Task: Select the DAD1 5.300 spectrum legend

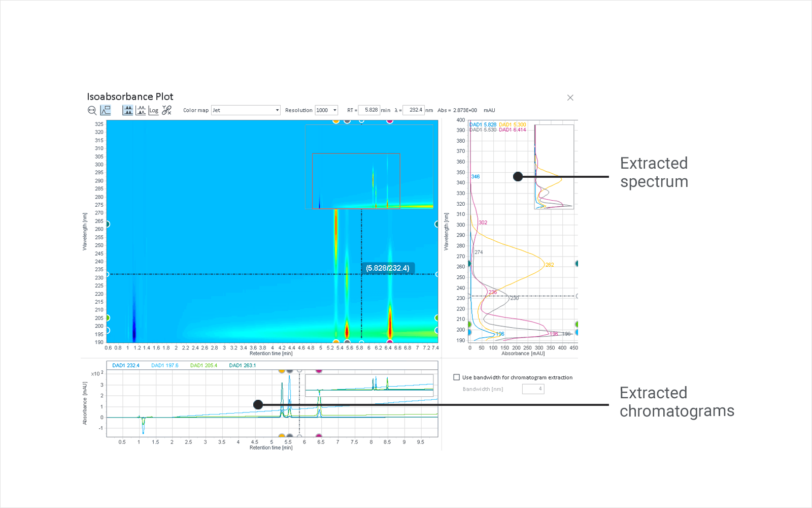Action: pyautogui.click(x=512, y=124)
